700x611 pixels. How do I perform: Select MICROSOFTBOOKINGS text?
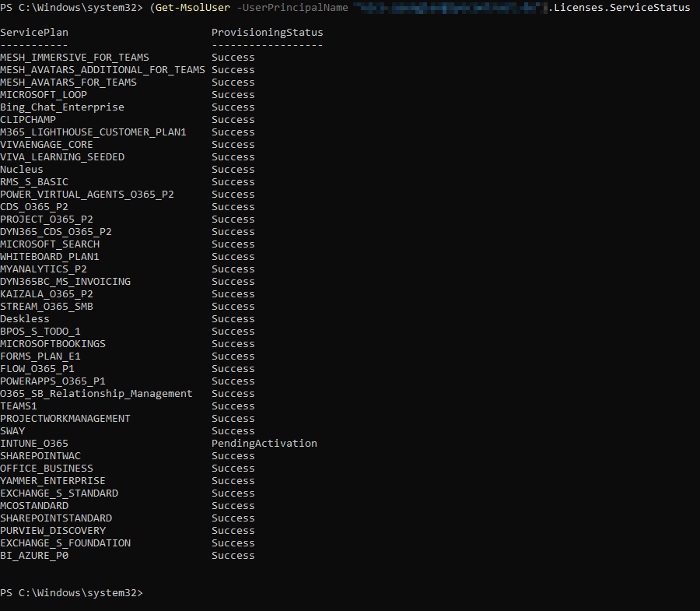tap(53, 344)
